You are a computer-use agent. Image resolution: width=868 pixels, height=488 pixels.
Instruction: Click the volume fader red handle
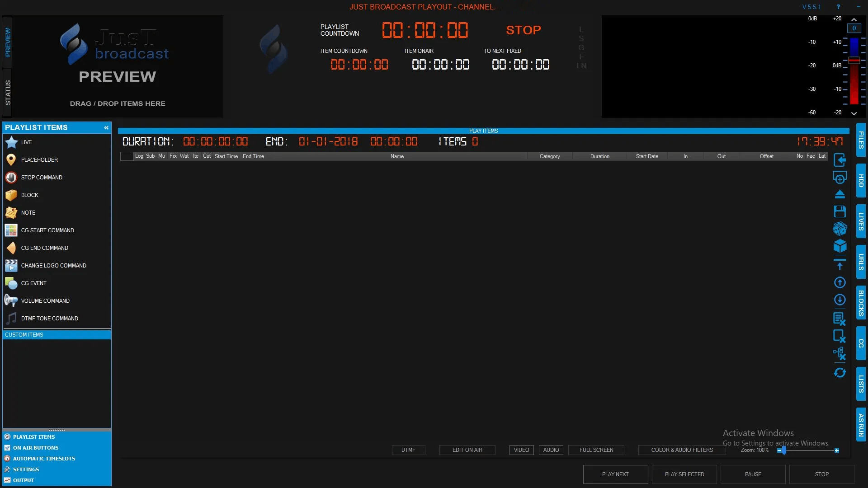[x=854, y=60]
